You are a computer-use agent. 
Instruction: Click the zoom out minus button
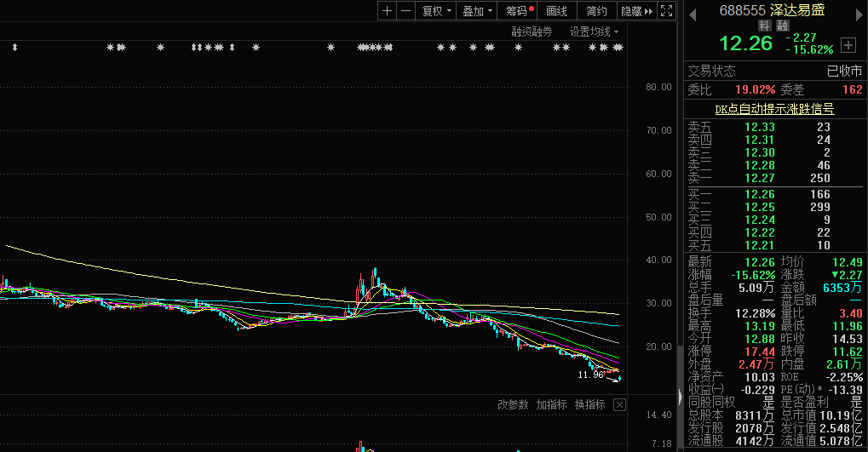tap(405, 11)
